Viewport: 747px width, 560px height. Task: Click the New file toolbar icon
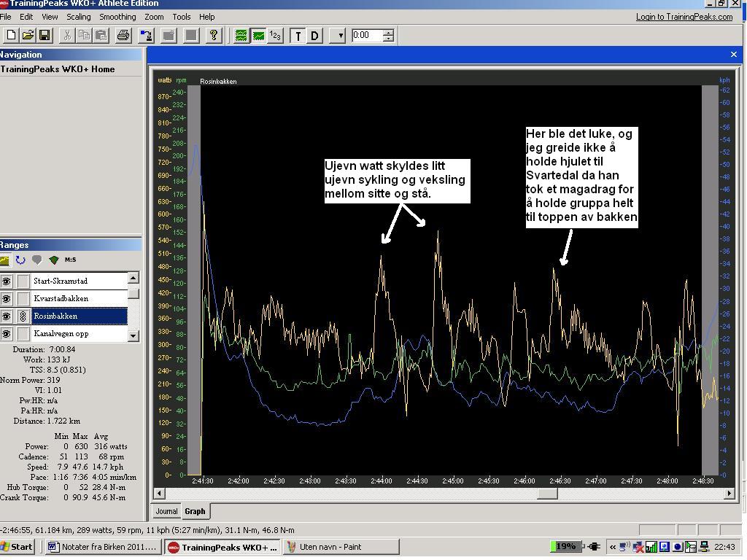point(11,35)
